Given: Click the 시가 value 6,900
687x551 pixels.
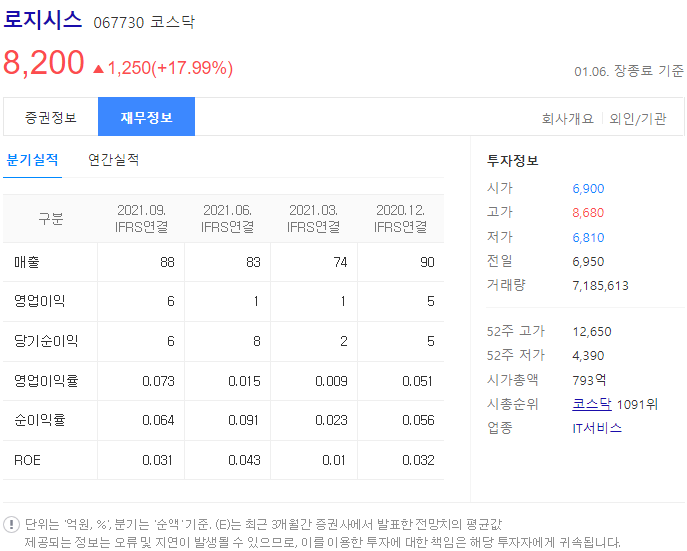Looking at the screenshot, I should coord(588,189).
